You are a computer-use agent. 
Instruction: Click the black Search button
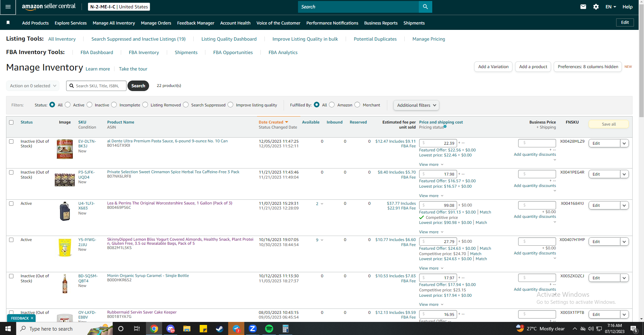(x=138, y=86)
